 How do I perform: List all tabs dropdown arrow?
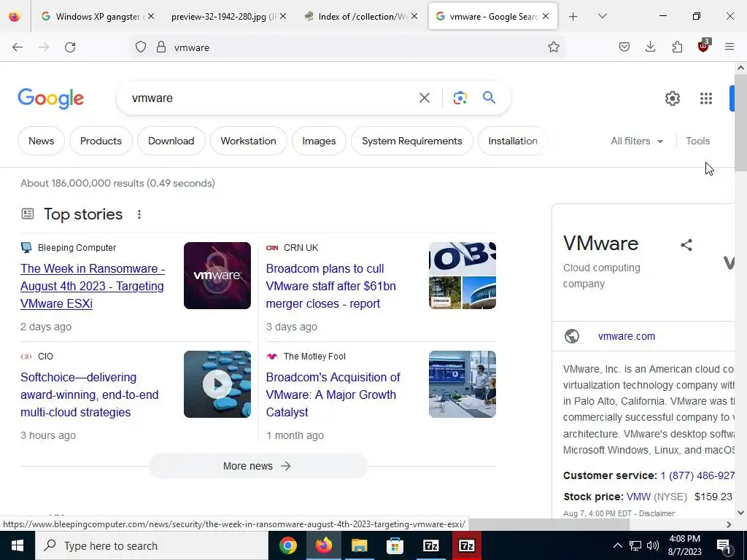(x=602, y=17)
